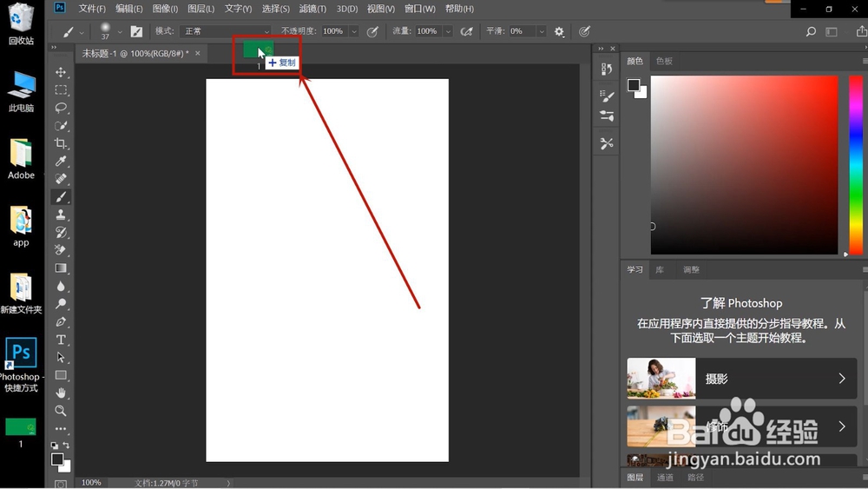Click the search magnifier icon
The image size is (868, 489).
pyautogui.click(x=811, y=31)
